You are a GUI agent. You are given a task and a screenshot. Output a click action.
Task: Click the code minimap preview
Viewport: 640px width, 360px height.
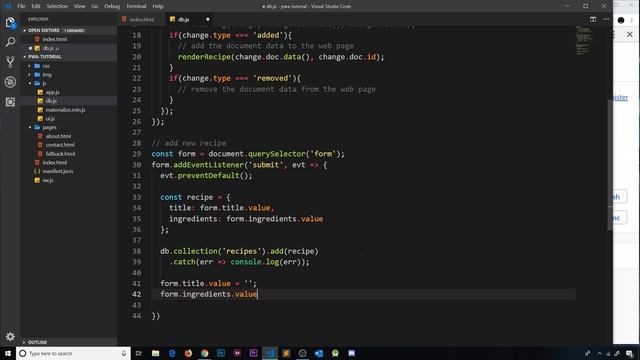point(584,40)
